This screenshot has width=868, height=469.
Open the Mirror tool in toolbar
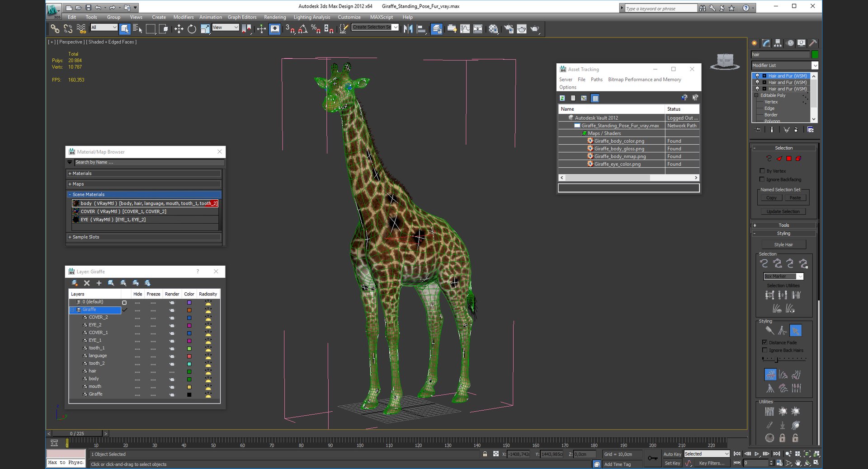pyautogui.click(x=408, y=29)
